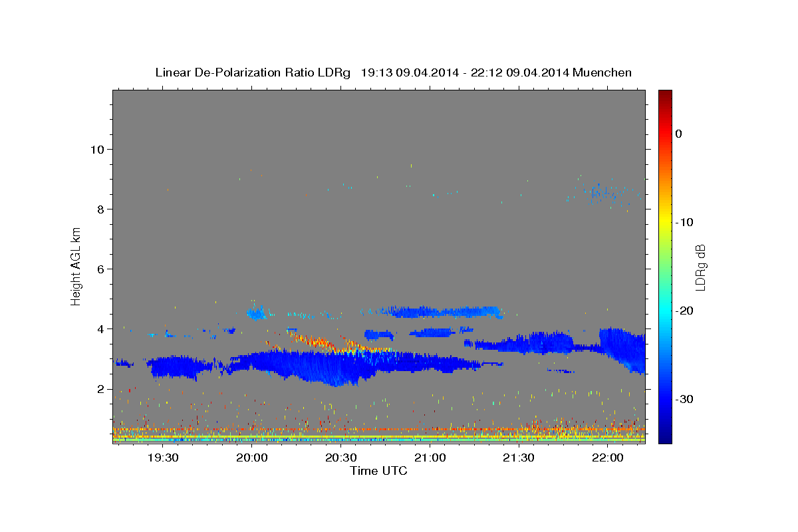Viewport: 798px width, 532px height.
Task: Click the colorbar tick label '-10'
Action: [x=685, y=222]
